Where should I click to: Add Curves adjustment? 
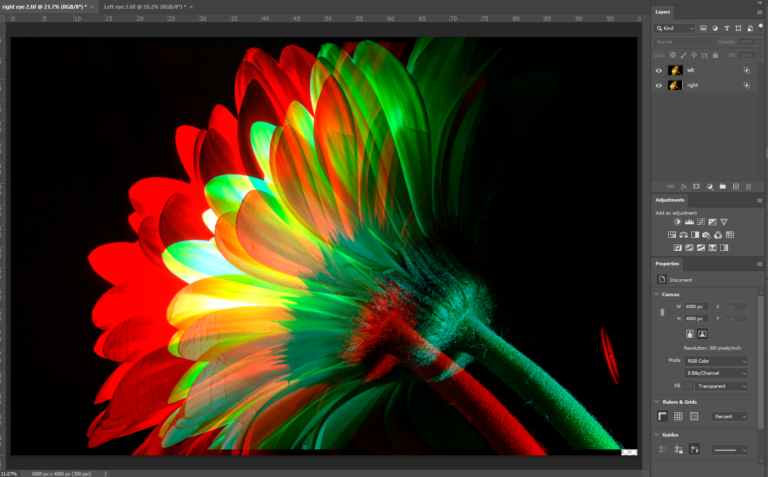(701, 222)
